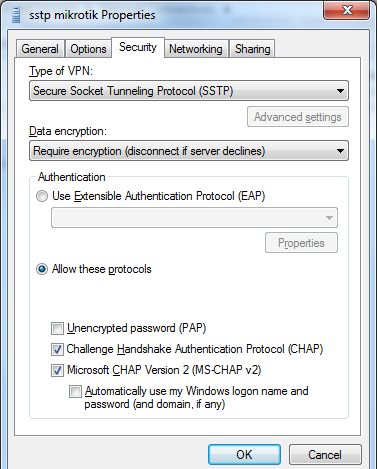Go to the Sharing tab

coord(252,49)
